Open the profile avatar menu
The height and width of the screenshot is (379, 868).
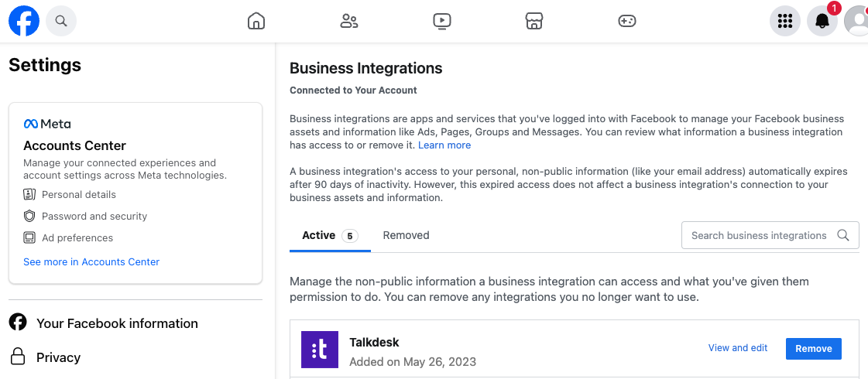click(x=856, y=21)
